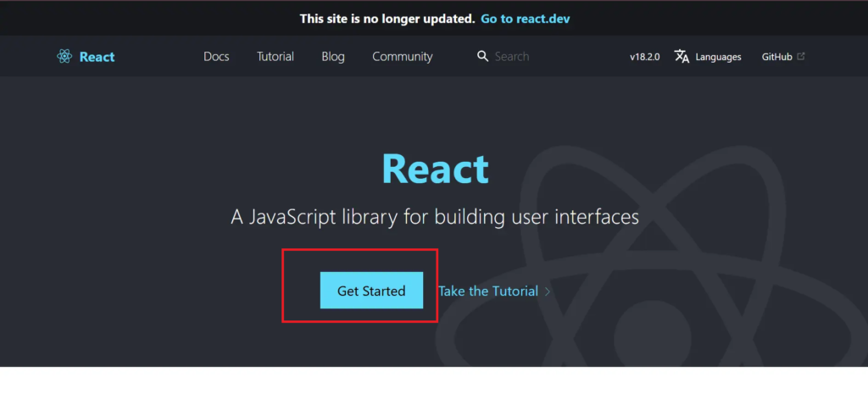The height and width of the screenshot is (400, 868).
Task: Visit the GitHub link
Action: pos(777,57)
